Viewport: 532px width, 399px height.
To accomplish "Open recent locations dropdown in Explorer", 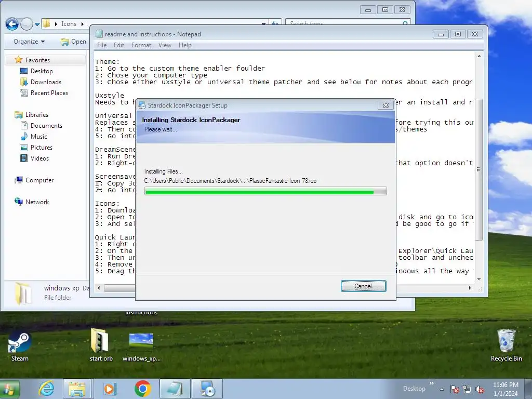I will [37, 24].
